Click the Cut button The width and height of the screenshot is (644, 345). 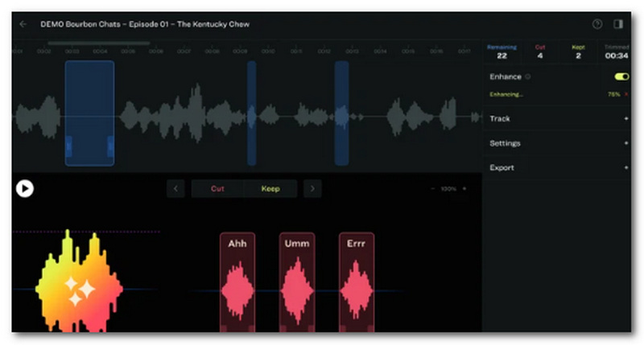click(217, 189)
